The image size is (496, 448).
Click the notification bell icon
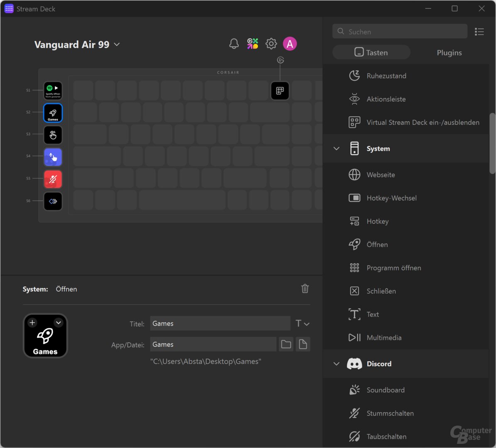point(234,44)
